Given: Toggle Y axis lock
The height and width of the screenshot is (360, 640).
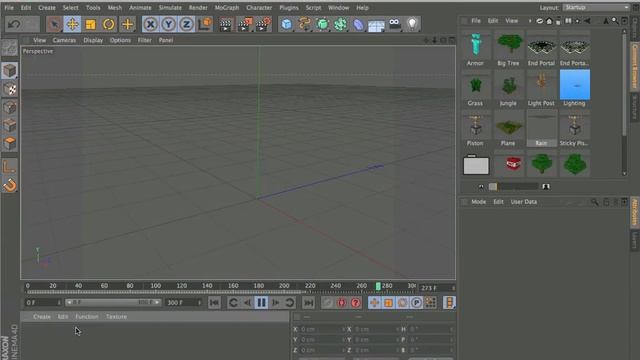Looking at the screenshot, I should click(168, 24).
